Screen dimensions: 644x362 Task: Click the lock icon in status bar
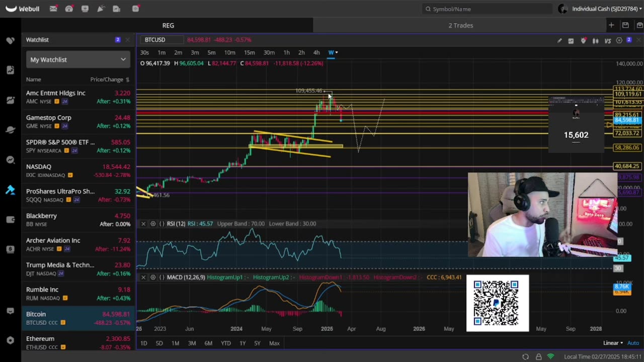pos(538,356)
